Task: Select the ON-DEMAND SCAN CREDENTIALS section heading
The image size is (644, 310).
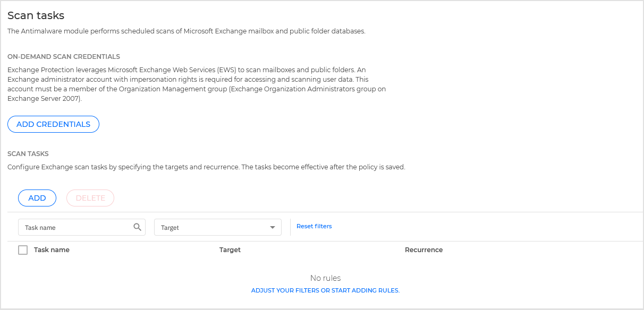Action: click(x=63, y=56)
